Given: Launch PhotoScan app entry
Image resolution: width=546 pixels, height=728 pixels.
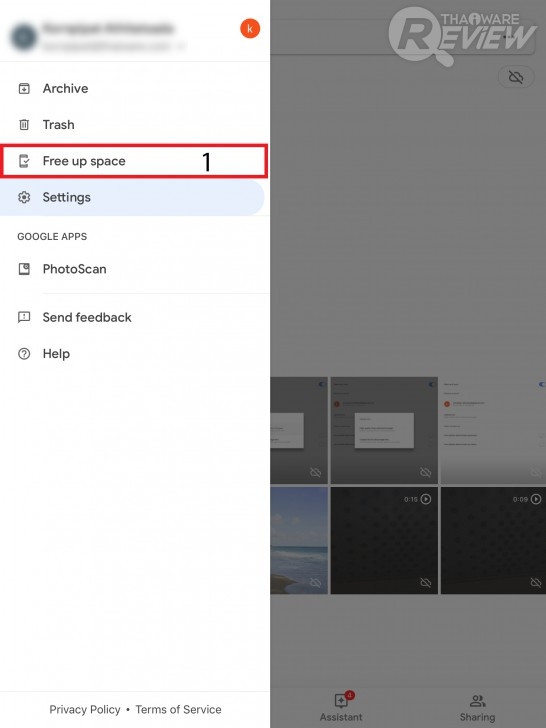Looking at the screenshot, I should pos(135,269).
